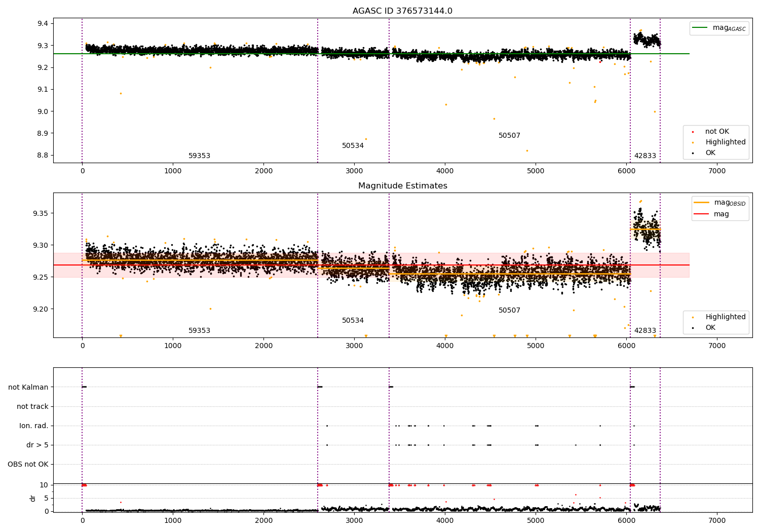Click OBSID label 42833 in the AGASC plot

[645, 156]
